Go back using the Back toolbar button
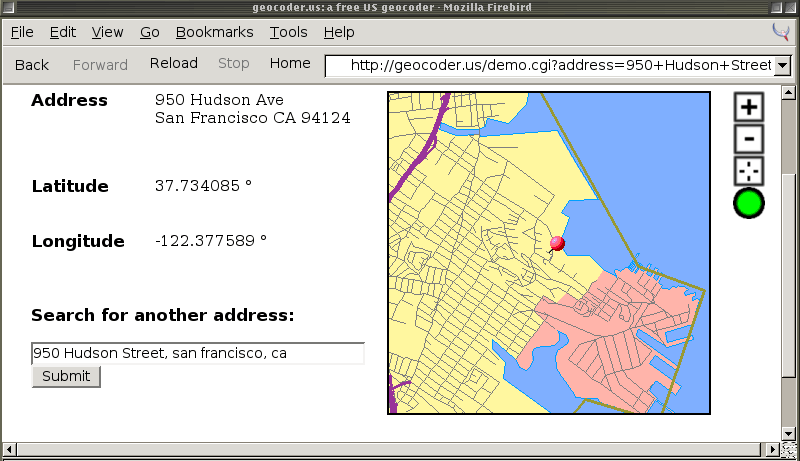The height and width of the screenshot is (461, 800). [32, 64]
